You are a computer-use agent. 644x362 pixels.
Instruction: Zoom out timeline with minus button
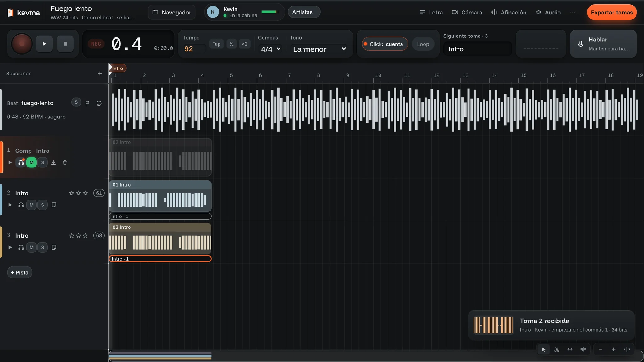(601, 349)
